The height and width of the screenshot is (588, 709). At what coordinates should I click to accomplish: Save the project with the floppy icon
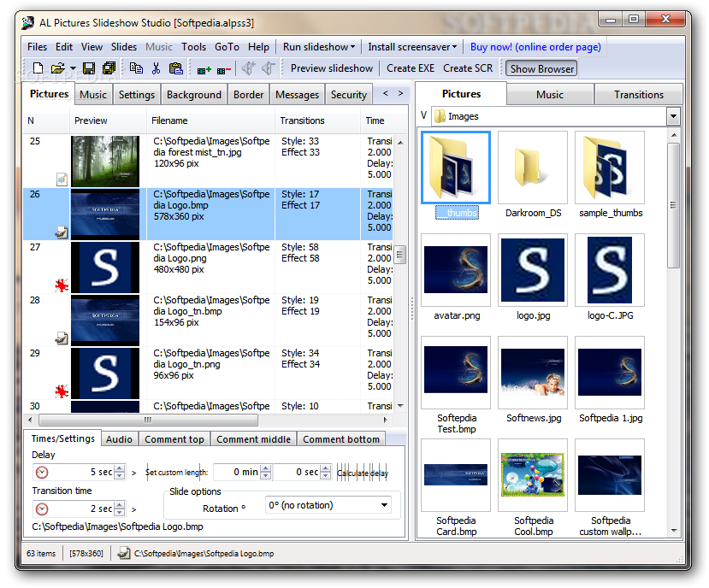point(89,68)
